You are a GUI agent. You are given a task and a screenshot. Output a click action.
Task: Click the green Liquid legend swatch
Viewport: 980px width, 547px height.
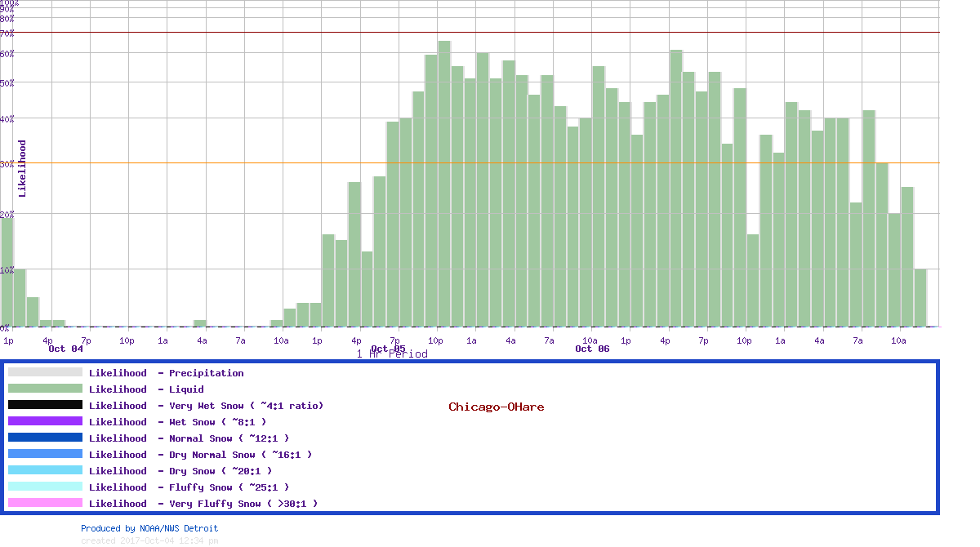pos(45,389)
